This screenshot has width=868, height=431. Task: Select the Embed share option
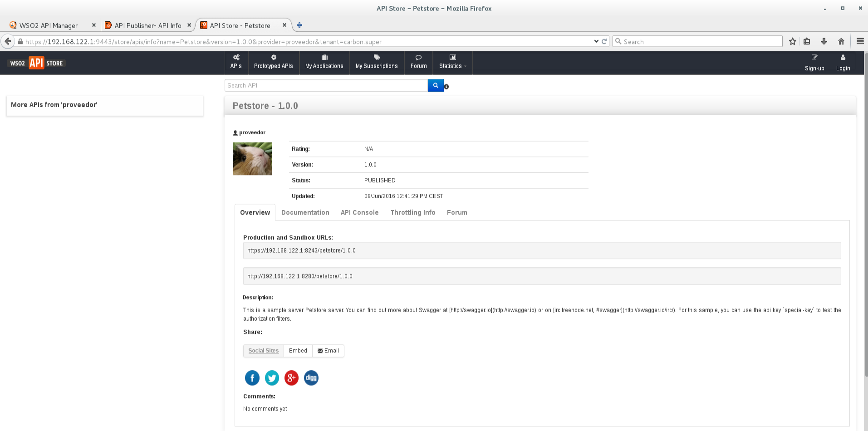pos(298,350)
